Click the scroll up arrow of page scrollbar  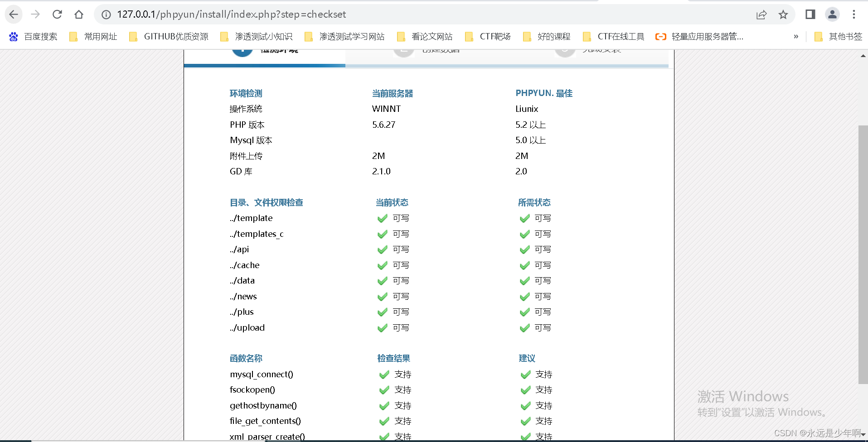(x=863, y=56)
